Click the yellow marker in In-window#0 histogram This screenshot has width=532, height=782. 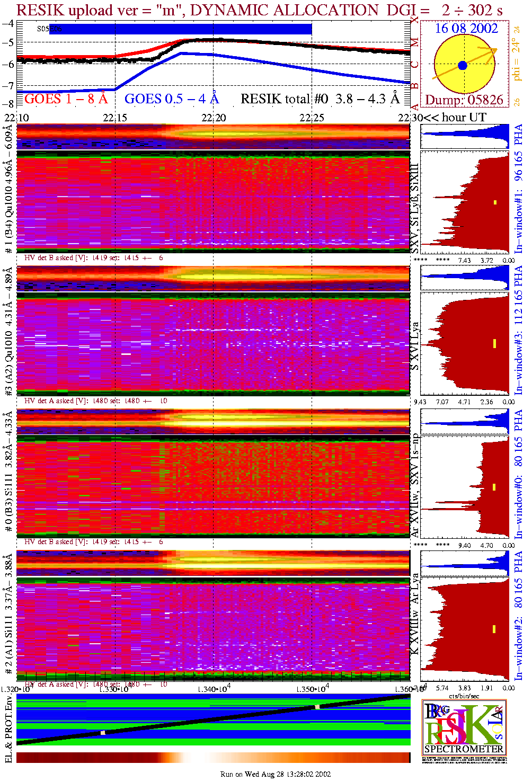[x=494, y=487]
